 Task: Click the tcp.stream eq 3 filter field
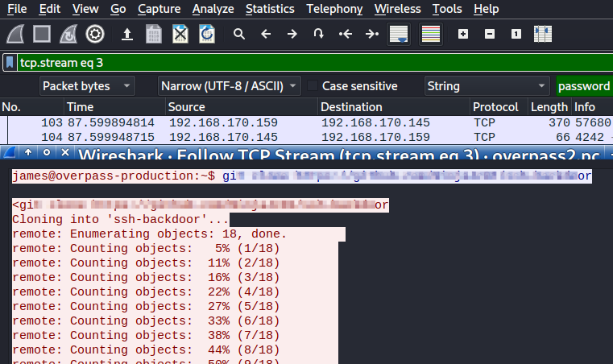tap(315, 63)
